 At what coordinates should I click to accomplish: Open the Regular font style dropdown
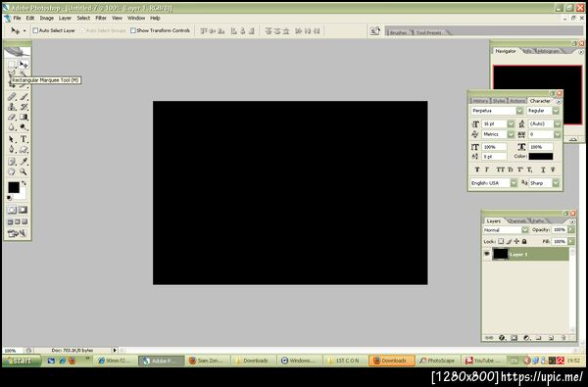pyautogui.click(x=556, y=111)
